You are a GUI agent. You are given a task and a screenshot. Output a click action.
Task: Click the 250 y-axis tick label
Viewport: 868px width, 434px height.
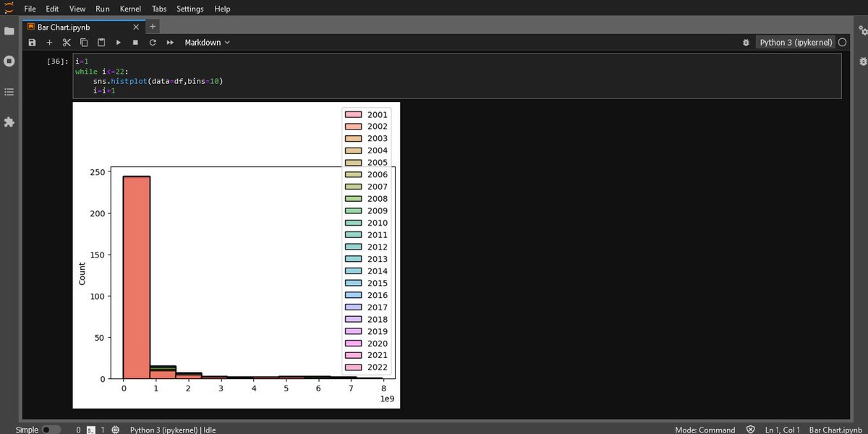coord(98,172)
